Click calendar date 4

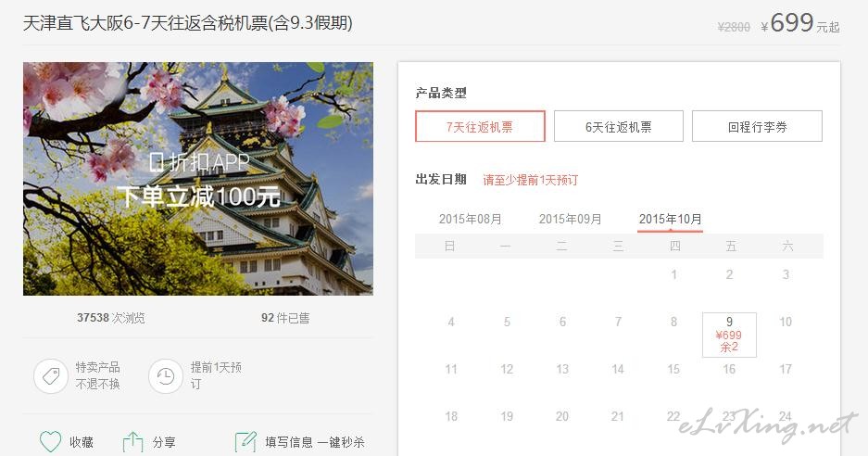pyautogui.click(x=451, y=322)
